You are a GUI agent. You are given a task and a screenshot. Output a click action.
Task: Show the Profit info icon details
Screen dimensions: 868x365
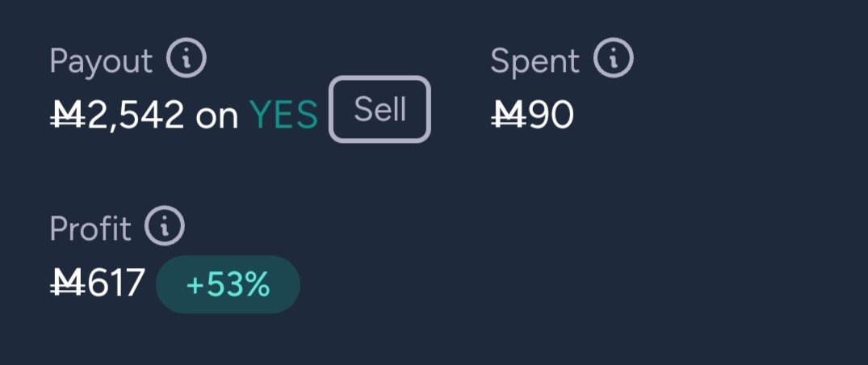coord(165,228)
